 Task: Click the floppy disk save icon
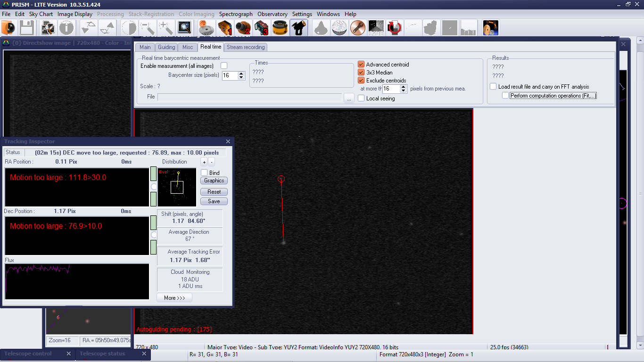point(26,28)
